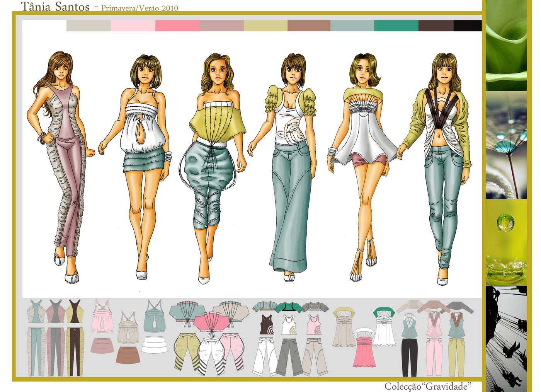The width and height of the screenshot is (541, 392).
Task: Open the dandelion water-drop photo
Action: tap(506, 145)
